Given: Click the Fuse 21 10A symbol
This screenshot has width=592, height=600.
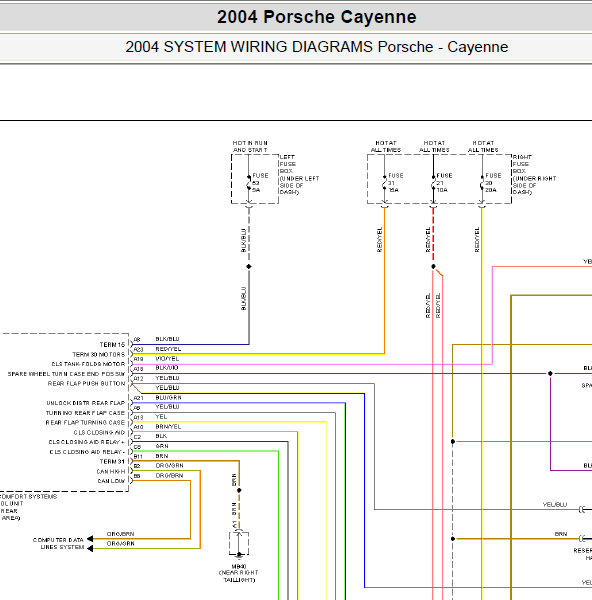Looking at the screenshot, I should coord(433,183).
